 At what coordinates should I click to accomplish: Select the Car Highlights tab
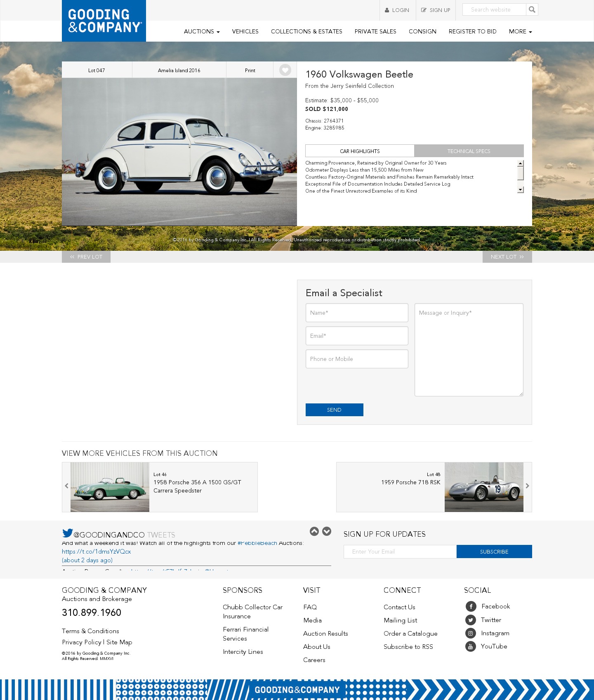click(x=360, y=151)
